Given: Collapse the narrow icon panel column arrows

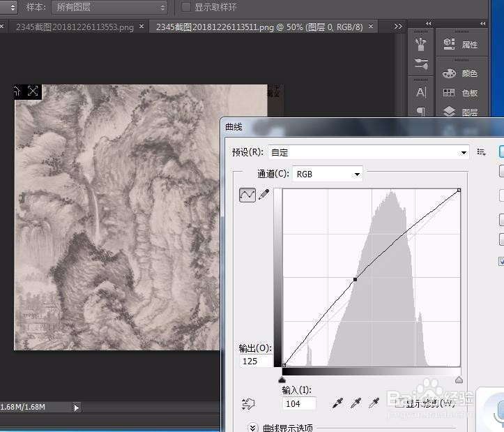Looking at the screenshot, I should [x=428, y=23].
